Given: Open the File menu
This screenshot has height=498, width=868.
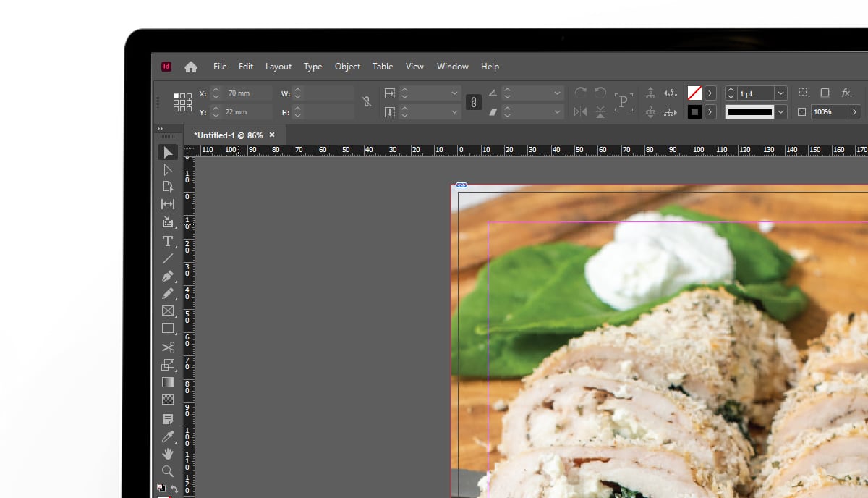Looking at the screenshot, I should (x=220, y=67).
